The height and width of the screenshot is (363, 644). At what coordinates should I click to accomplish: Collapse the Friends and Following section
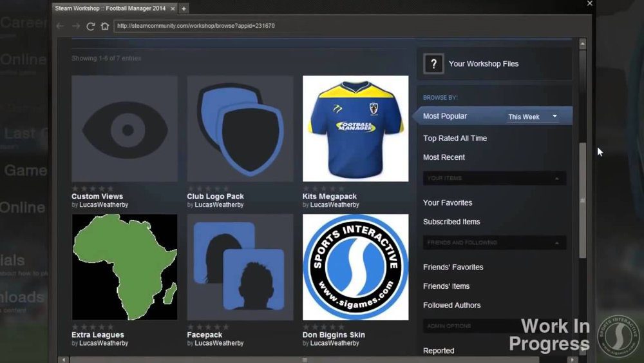pos(495,242)
